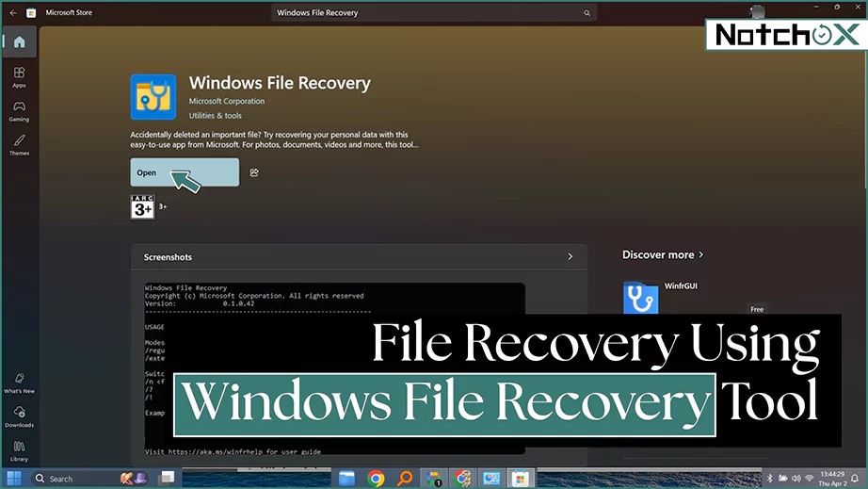Screen dimensions: 868x489
Task: Click the WinfrGUI app icon
Action: (640, 298)
